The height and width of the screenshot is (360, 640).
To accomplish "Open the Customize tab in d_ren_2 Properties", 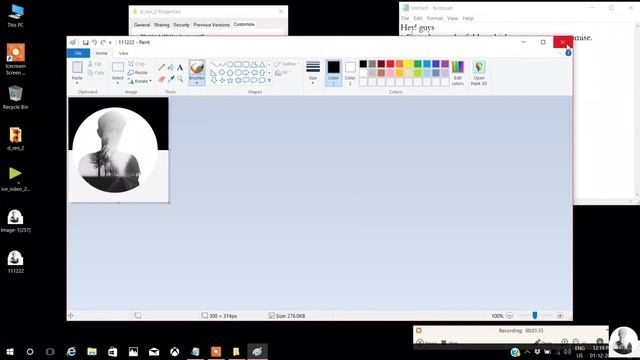I will click(x=244, y=24).
